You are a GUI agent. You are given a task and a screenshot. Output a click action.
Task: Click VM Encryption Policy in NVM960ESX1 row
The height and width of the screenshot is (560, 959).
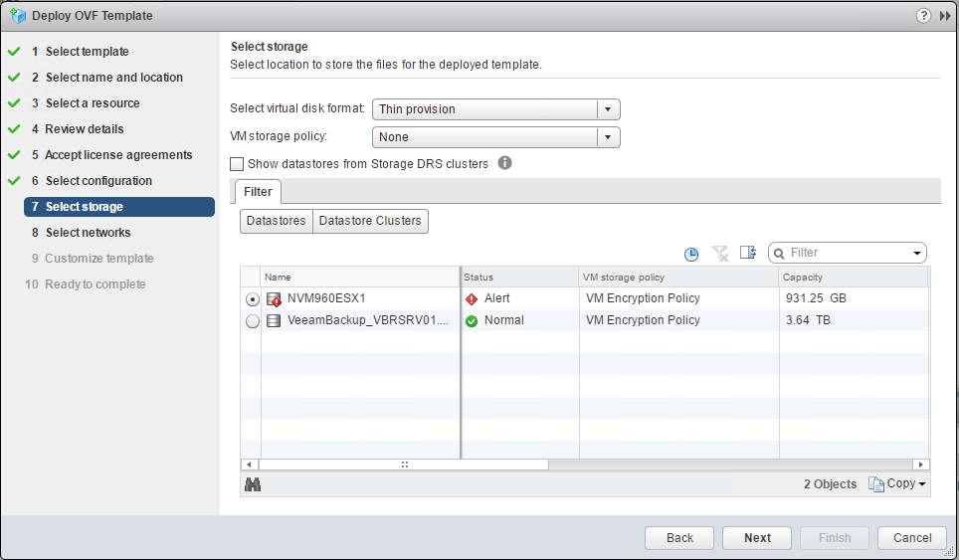point(643,298)
